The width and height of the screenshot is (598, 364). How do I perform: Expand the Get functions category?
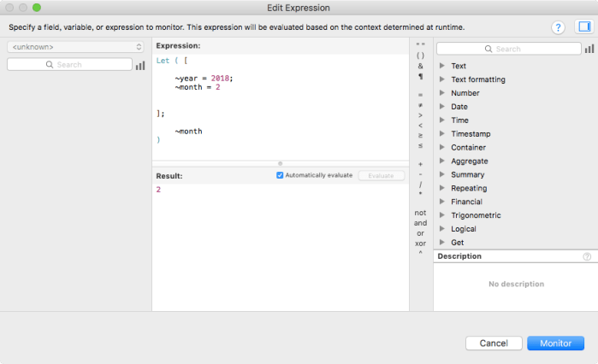[442, 243]
